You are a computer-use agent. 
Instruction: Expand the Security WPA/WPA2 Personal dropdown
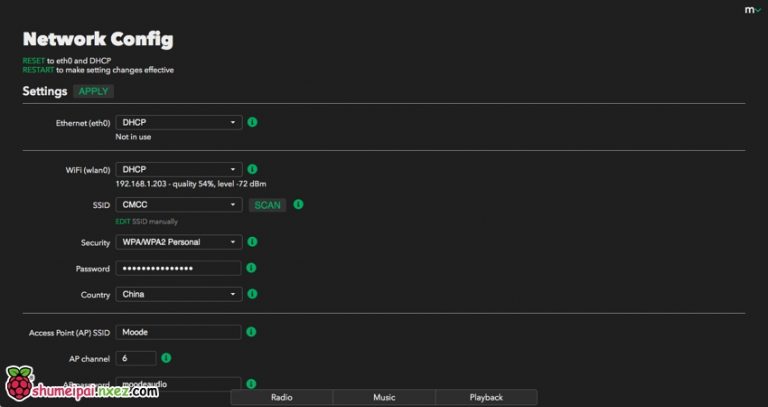click(179, 242)
